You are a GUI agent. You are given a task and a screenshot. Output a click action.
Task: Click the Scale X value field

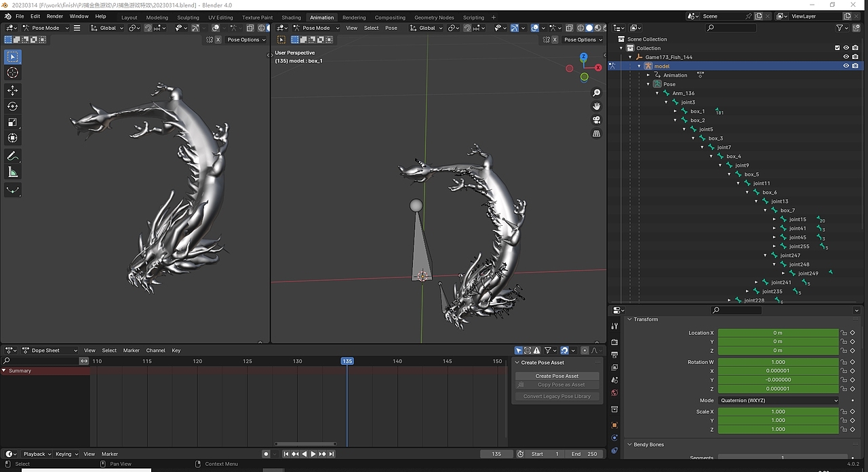click(778, 412)
